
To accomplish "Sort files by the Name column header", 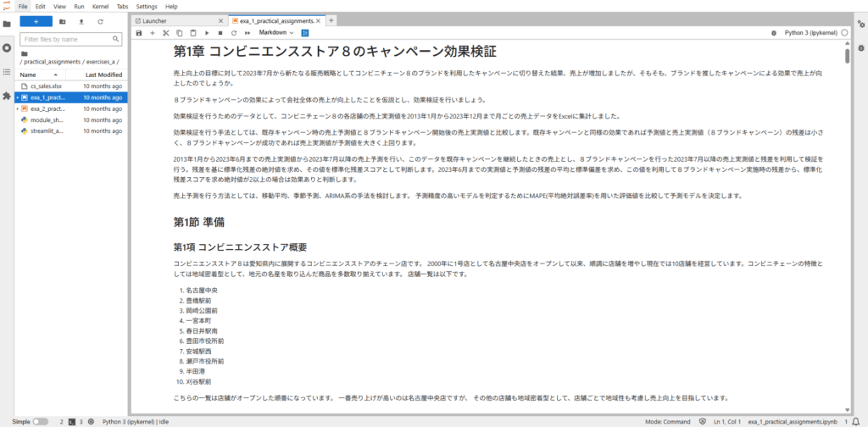I will (29, 75).
